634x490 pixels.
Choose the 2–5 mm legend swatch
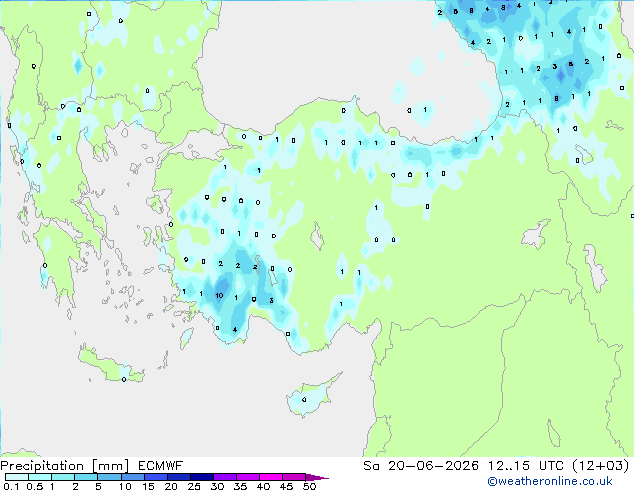[86, 477]
